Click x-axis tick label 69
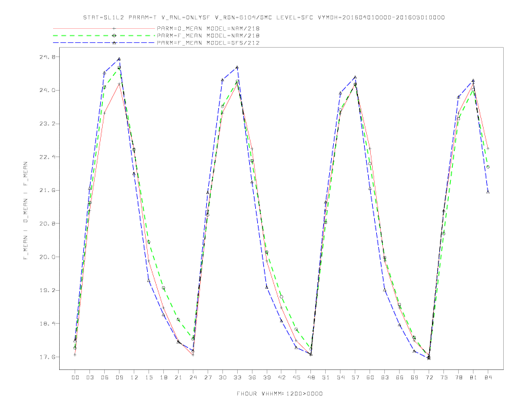This screenshot has width=532, height=411. (414, 377)
